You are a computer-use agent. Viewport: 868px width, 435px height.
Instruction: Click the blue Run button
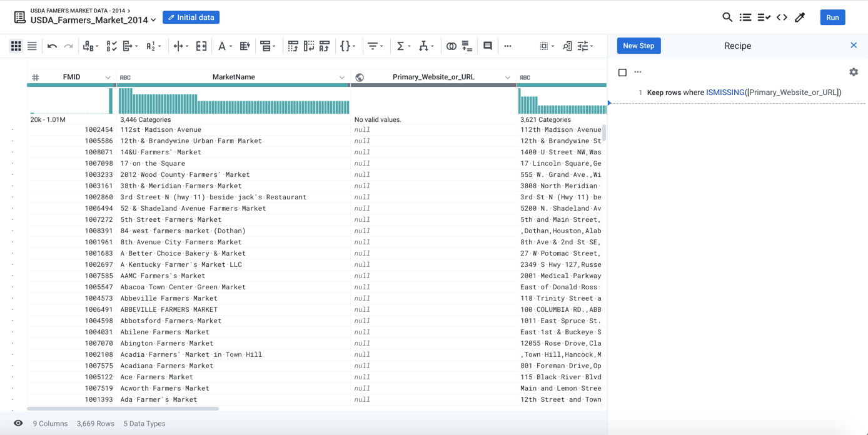[x=832, y=17]
